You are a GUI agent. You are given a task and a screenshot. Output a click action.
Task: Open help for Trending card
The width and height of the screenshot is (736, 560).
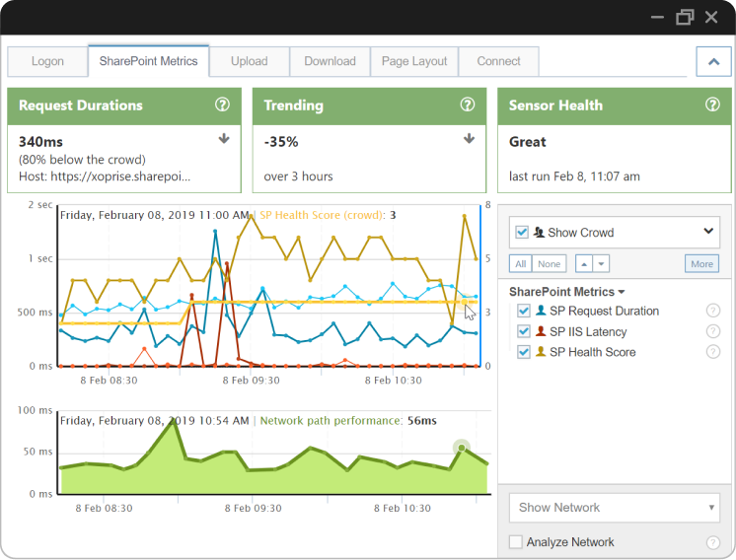click(x=468, y=105)
